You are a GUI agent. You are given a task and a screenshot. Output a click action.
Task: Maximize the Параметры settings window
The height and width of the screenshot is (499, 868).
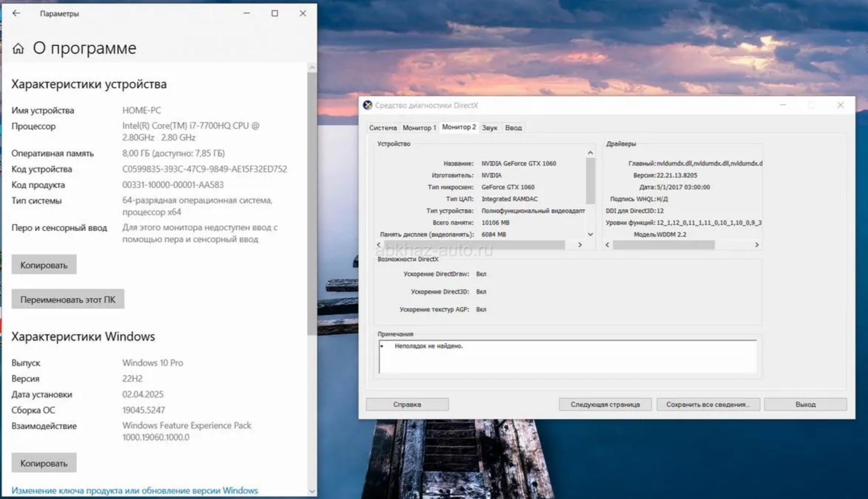[275, 13]
